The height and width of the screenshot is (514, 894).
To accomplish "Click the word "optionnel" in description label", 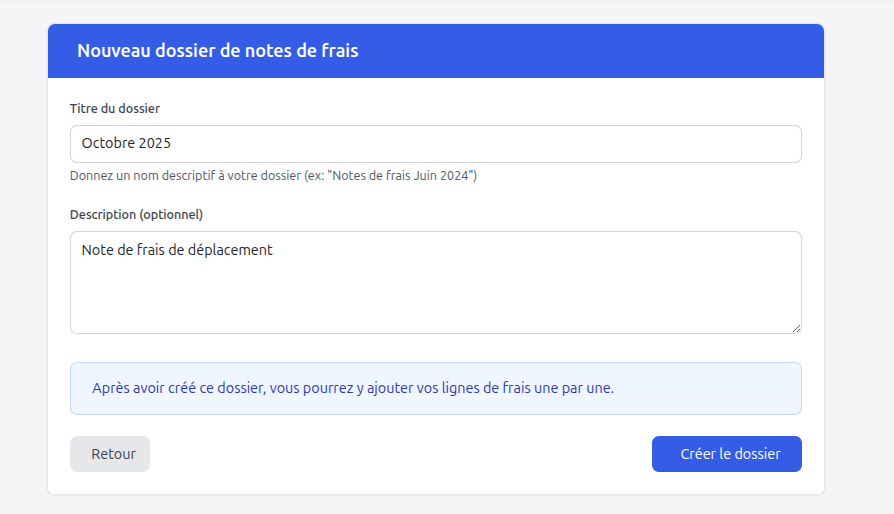I will pyautogui.click(x=170, y=214).
